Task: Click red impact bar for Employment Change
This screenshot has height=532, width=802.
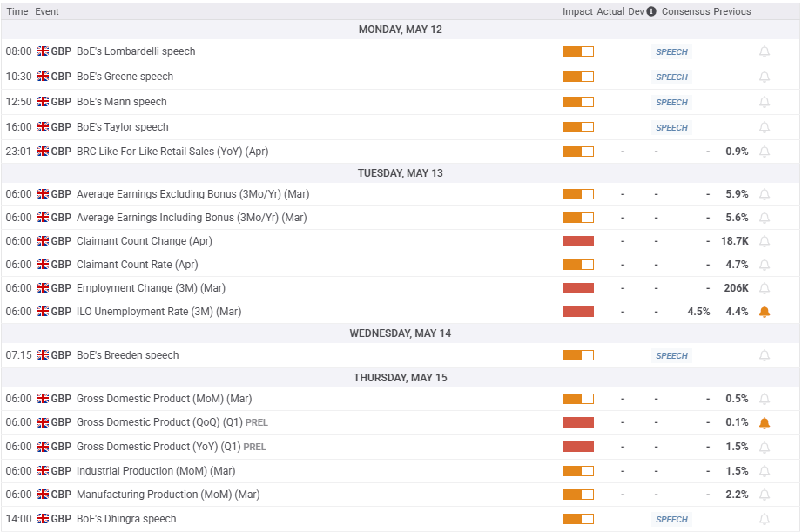Action: [577, 288]
